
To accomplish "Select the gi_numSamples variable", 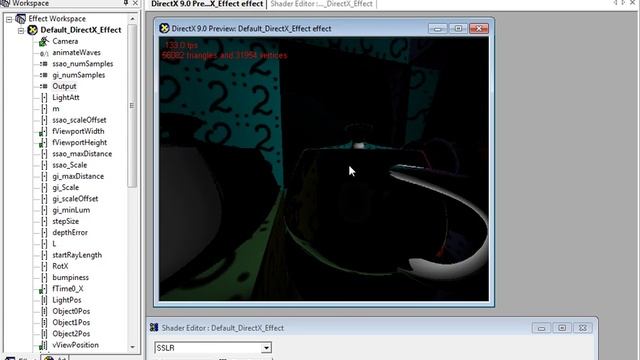I will tap(79, 75).
